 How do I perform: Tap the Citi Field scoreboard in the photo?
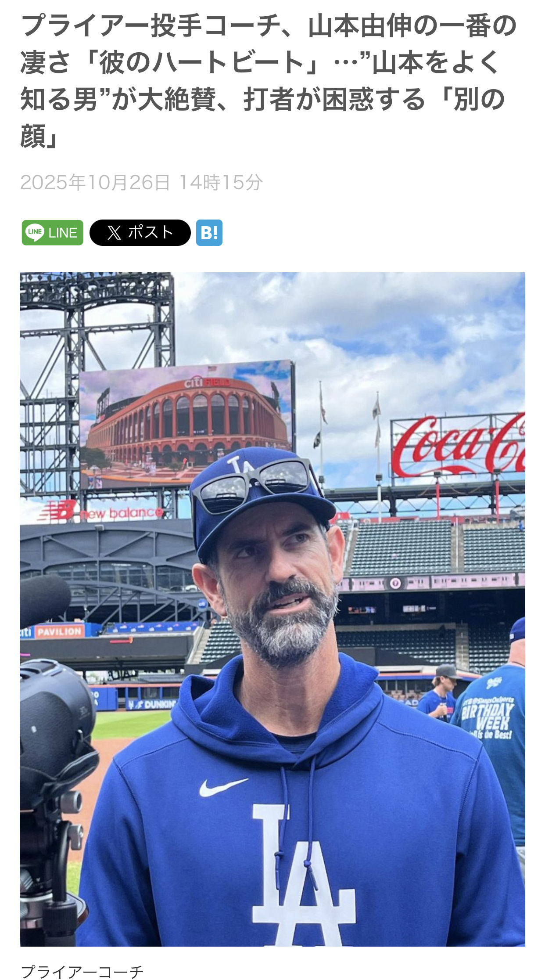tap(186, 424)
